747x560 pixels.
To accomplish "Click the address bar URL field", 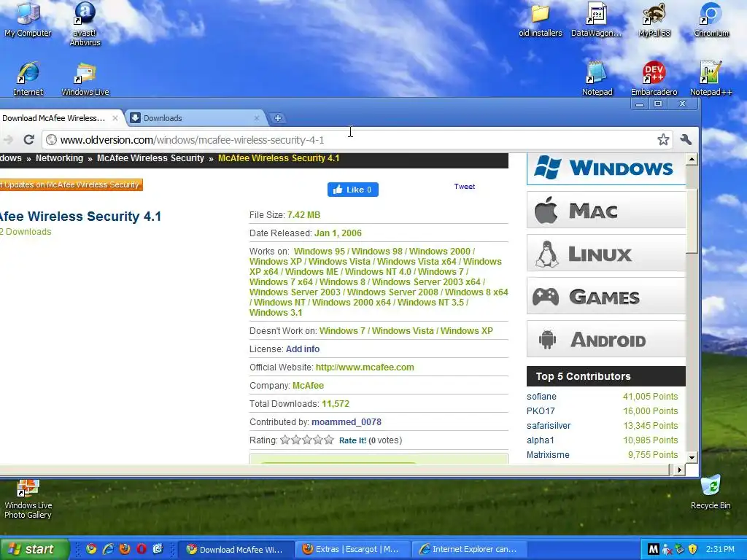I will pyautogui.click(x=357, y=140).
